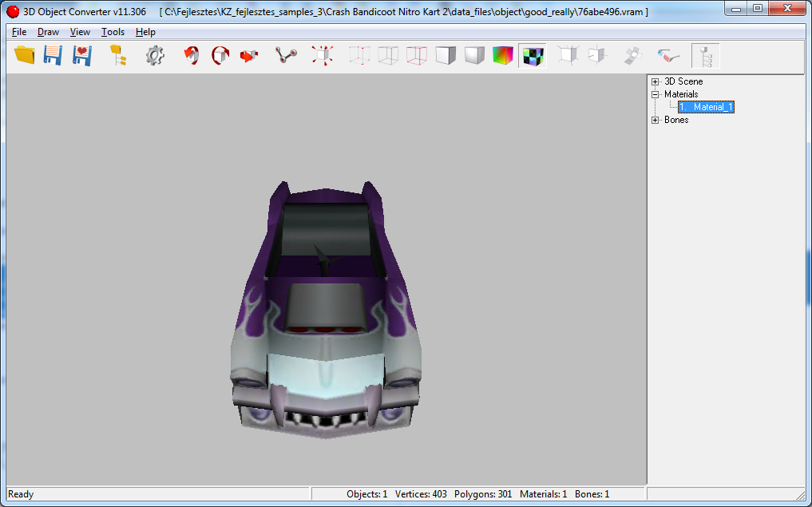The width and height of the screenshot is (812, 507).
Task: Click the rainbow colored cube icon
Action: (503, 55)
